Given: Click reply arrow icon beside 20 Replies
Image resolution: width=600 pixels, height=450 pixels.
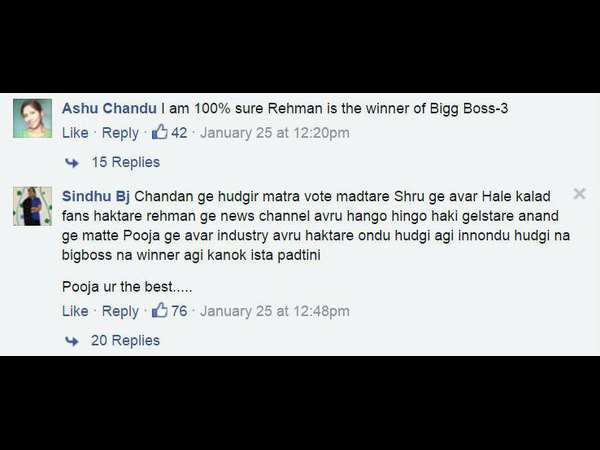Looking at the screenshot, I should coord(72,341).
